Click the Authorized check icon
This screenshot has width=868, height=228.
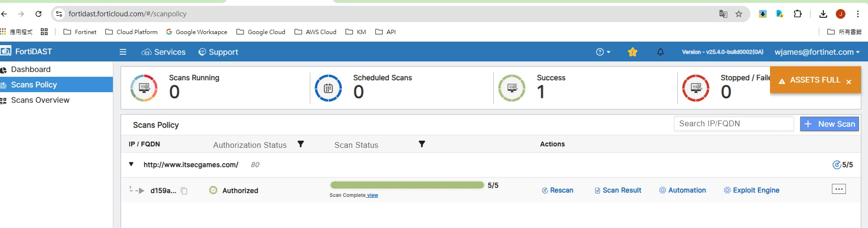pyautogui.click(x=213, y=190)
